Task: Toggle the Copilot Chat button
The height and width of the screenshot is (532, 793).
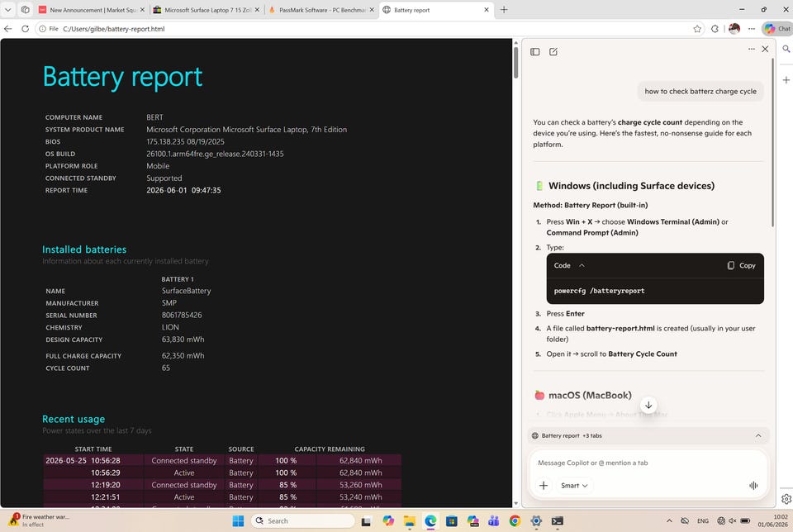Action: [x=776, y=29]
